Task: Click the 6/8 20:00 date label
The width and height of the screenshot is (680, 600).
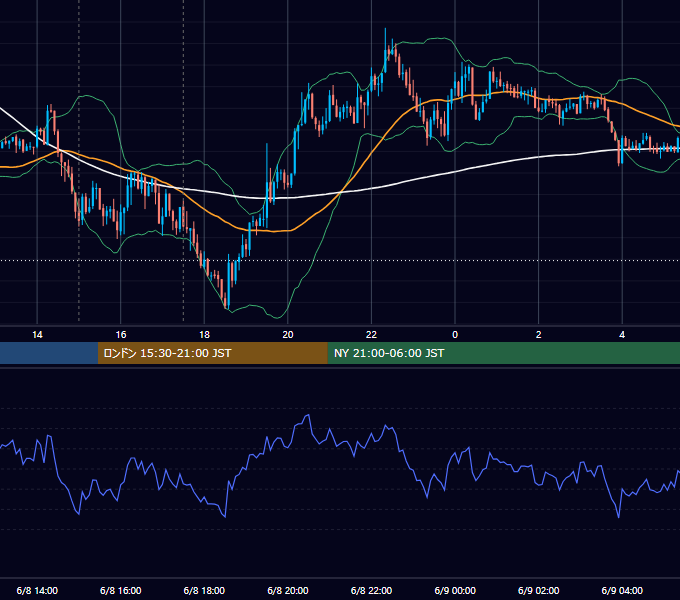Action: pos(288,590)
